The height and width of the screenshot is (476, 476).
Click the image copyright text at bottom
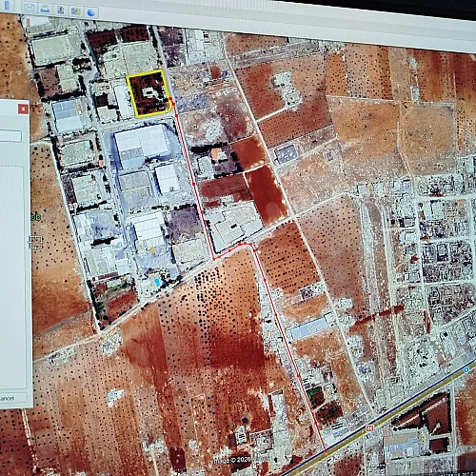pyautogui.click(x=233, y=460)
